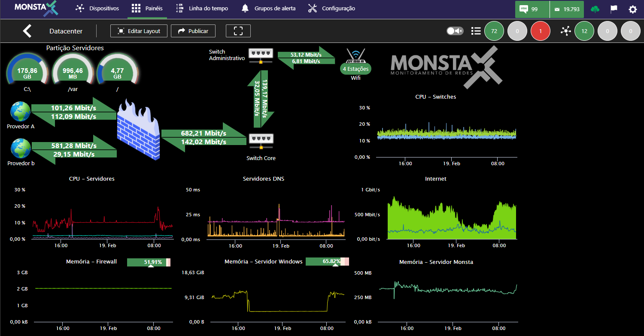Click the 6,81 Mbit/s link arrow
The height and width of the screenshot is (336, 644).
306,61
